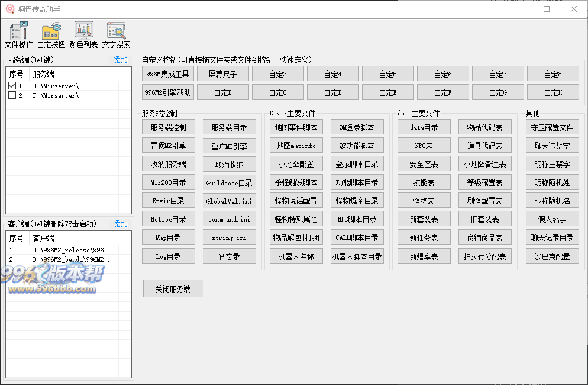This screenshot has height=385, width=588.
Task: Click 添加 link for 客户端 list
Action: [x=120, y=224]
